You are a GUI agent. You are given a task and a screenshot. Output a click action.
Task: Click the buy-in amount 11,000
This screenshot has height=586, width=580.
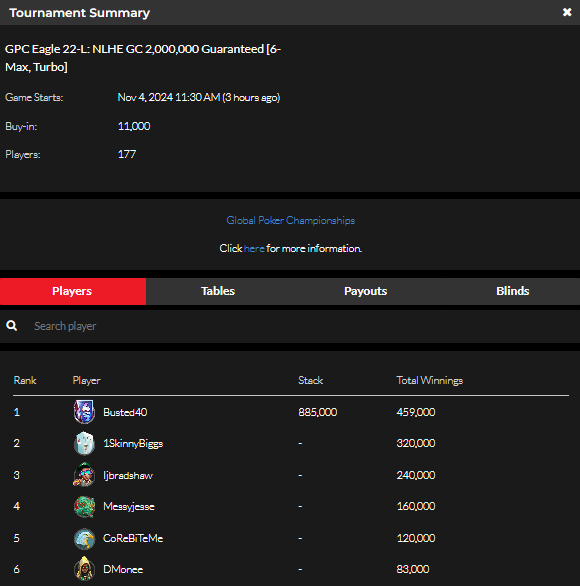tap(134, 126)
